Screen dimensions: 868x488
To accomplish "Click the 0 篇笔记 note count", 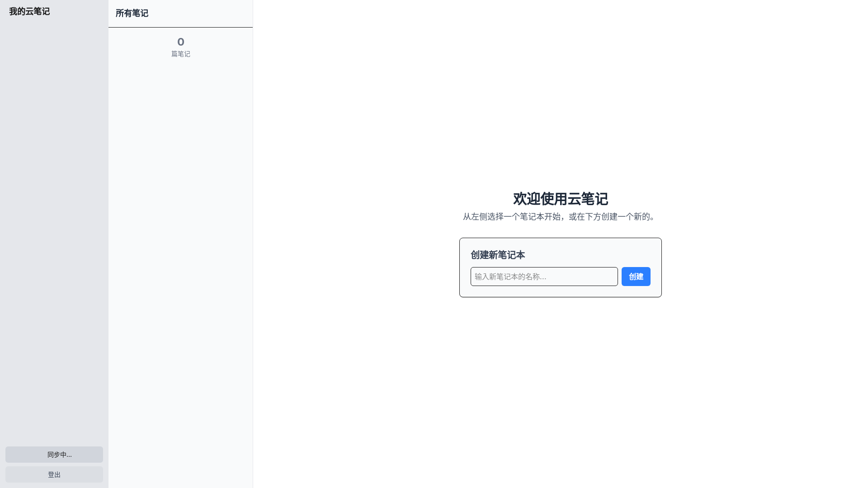I will click(181, 47).
